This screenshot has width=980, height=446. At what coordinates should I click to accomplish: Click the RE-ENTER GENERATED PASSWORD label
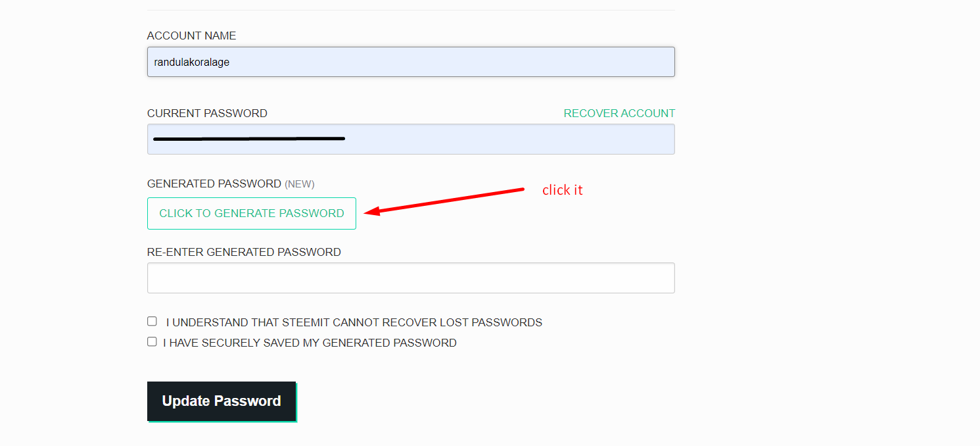click(x=244, y=252)
